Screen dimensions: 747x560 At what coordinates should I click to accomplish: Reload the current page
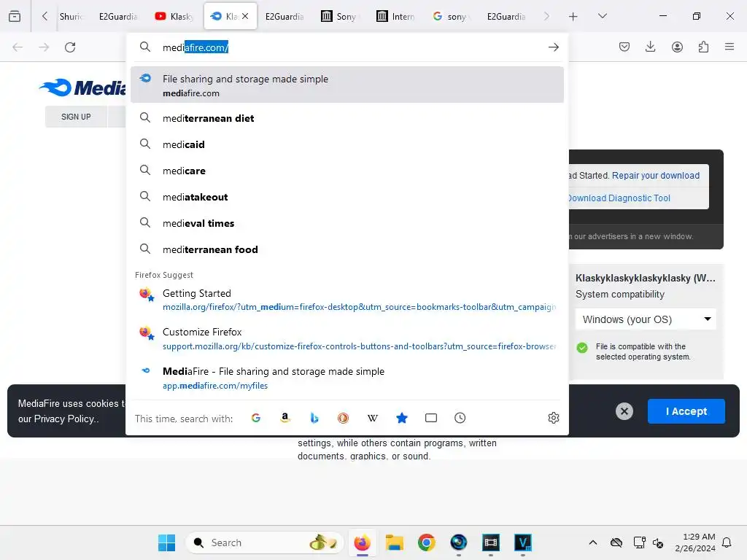[70, 47]
